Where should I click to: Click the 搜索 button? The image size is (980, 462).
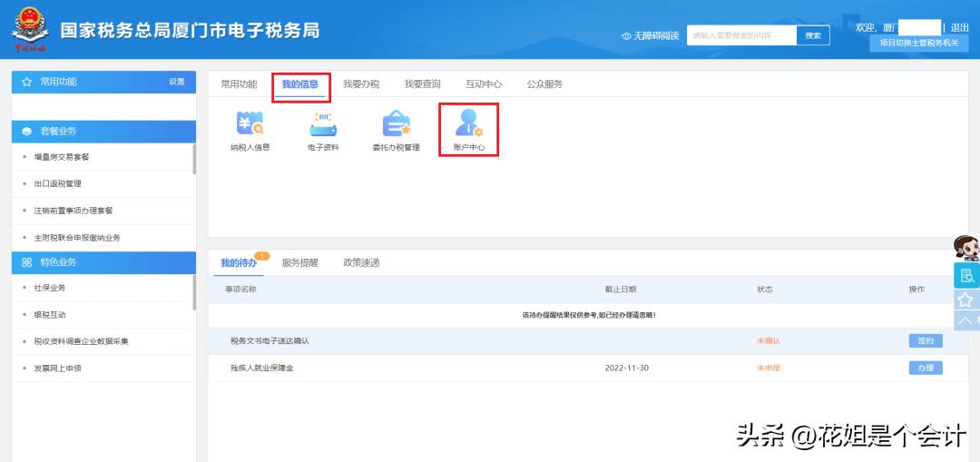tap(813, 35)
